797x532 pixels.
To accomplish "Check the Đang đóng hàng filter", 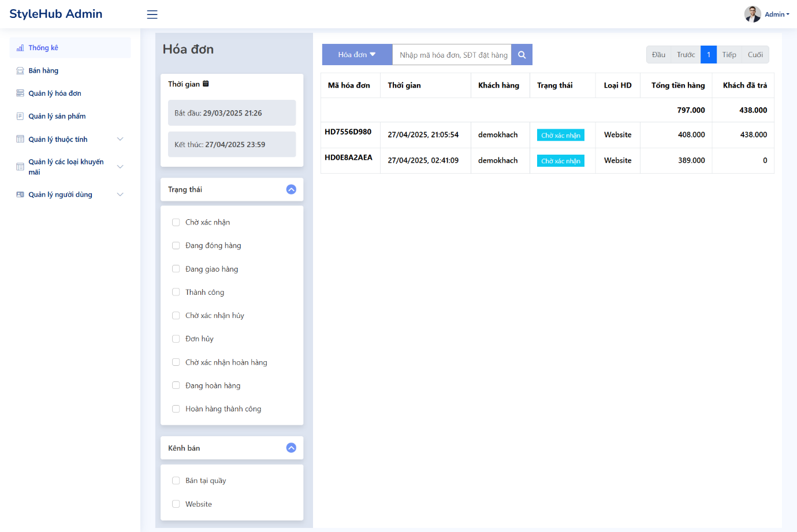I will tap(176, 245).
